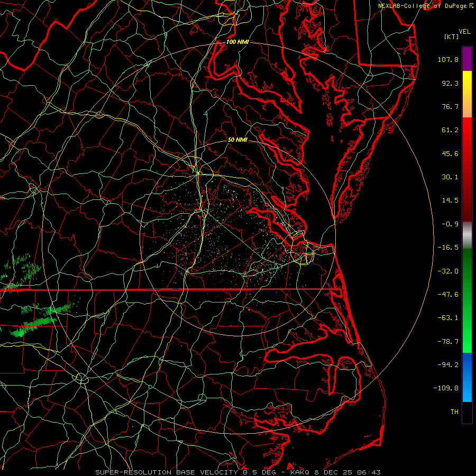476x476 pixels.
Task: Click the blue segment of the velocity color bar
Action: 467,377
